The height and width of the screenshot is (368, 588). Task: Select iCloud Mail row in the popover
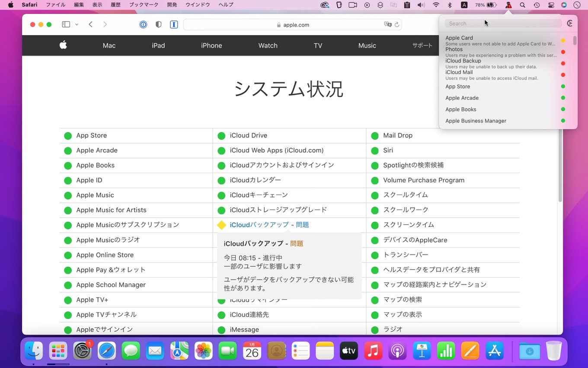tap(505, 75)
